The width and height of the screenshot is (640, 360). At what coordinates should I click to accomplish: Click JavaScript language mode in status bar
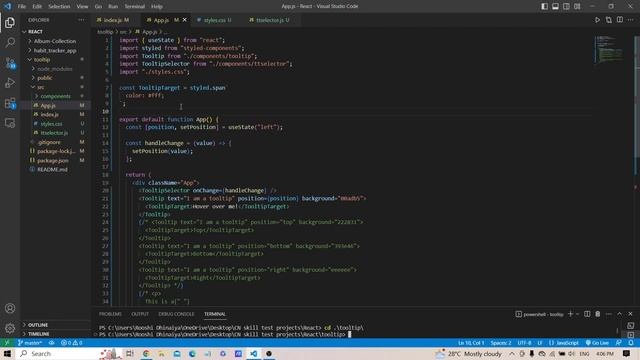[564, 343]
